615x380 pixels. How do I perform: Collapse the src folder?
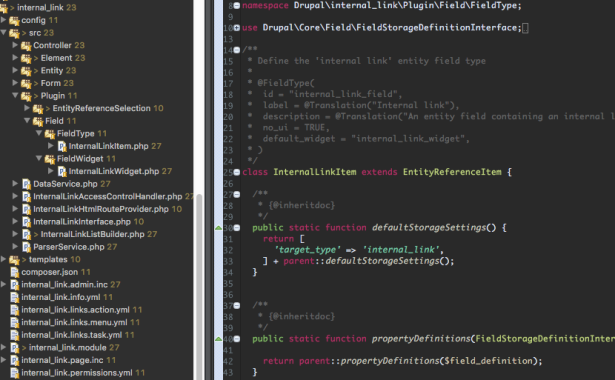4,33
